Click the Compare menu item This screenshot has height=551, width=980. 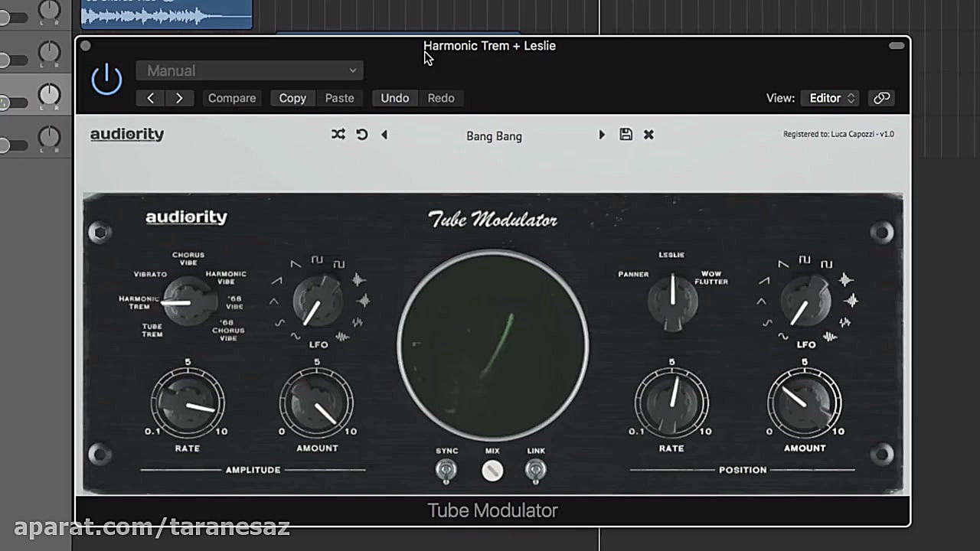(231, 98)
